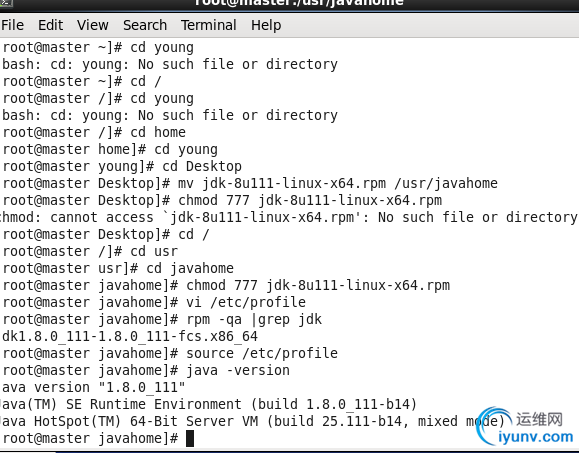Open the Help menu
Image resolution: width=579 pixels, height=453 pixels.
point(266,26)
